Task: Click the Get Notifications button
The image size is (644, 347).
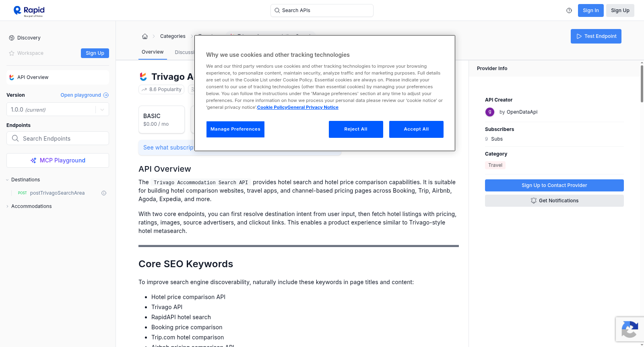Action: click(x=554, y=201)
